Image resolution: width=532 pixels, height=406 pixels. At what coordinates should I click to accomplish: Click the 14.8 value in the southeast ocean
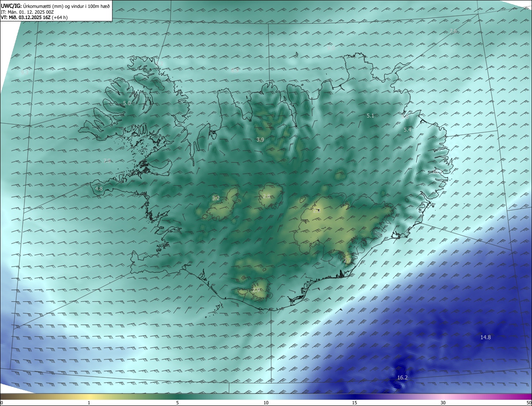485,338
